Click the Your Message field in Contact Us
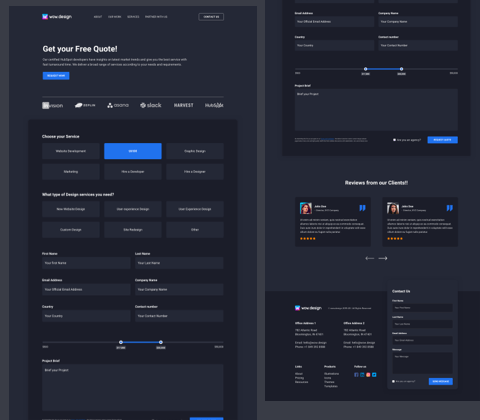 pos(422,363)
